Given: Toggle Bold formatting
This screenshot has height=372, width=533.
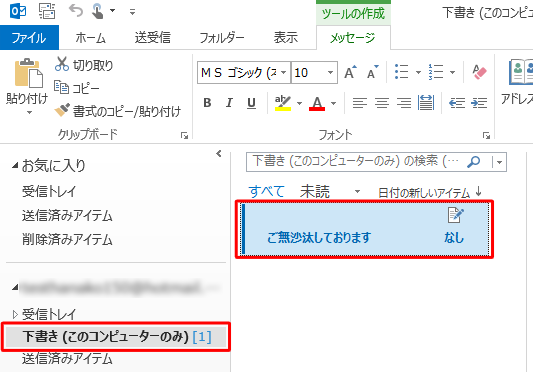Looking at the screenshot, I should click(207, 103).
